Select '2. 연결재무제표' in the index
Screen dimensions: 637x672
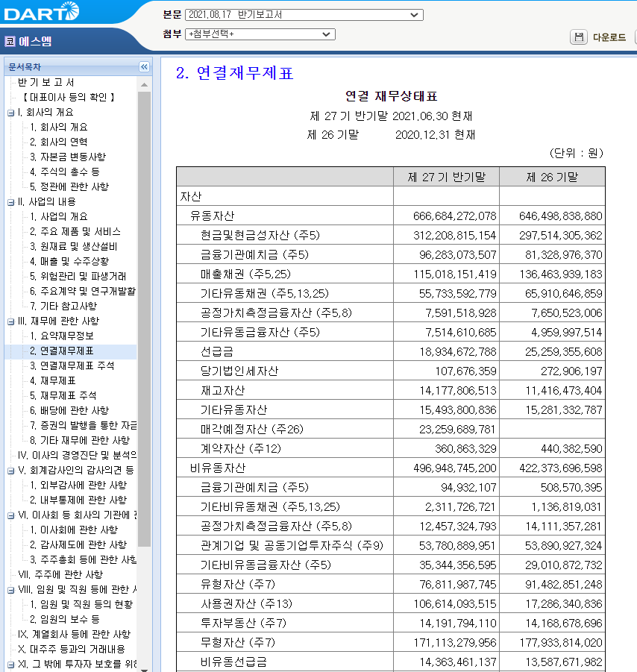coord(62,351)
